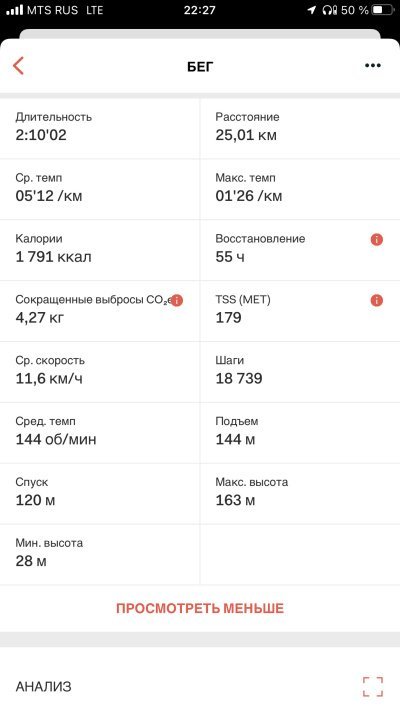This screenshot has width=400, height=711.
Task: Tap the Калории 1 791 ккал cell
Action: (100, 250)
